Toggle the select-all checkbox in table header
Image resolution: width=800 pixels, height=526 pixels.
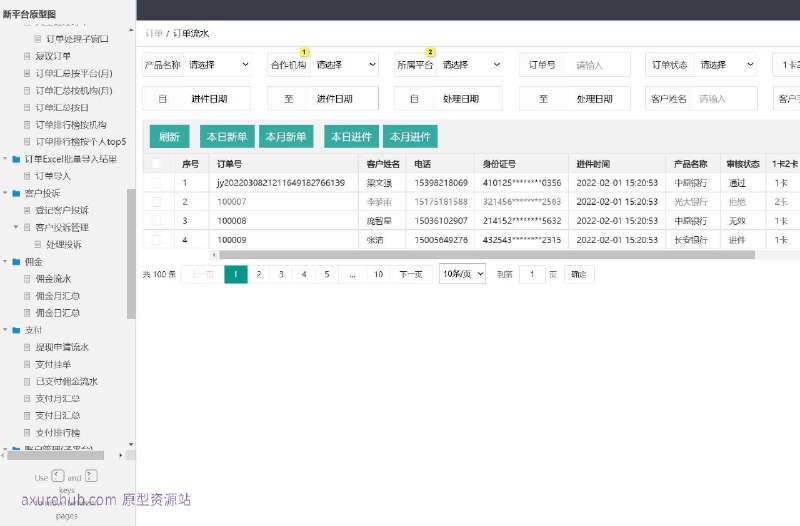(x=156, y=164)
